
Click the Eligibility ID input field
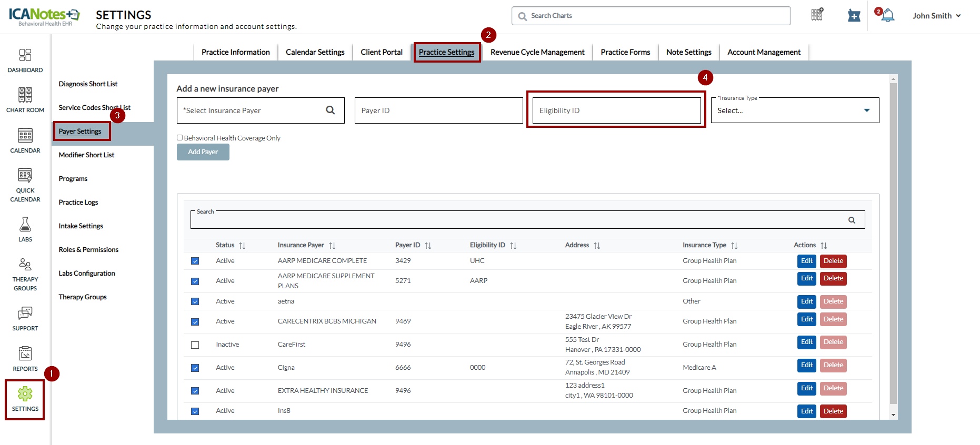(616, 110)
